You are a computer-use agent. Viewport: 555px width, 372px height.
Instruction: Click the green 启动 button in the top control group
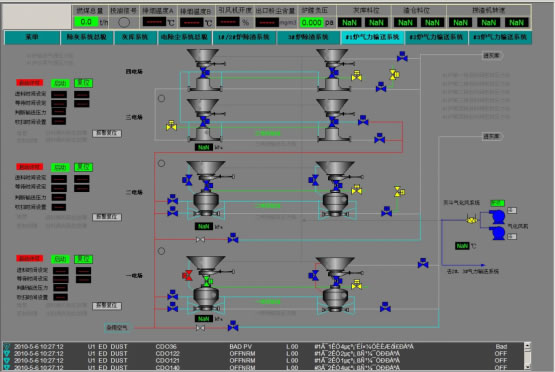point(60,83)
